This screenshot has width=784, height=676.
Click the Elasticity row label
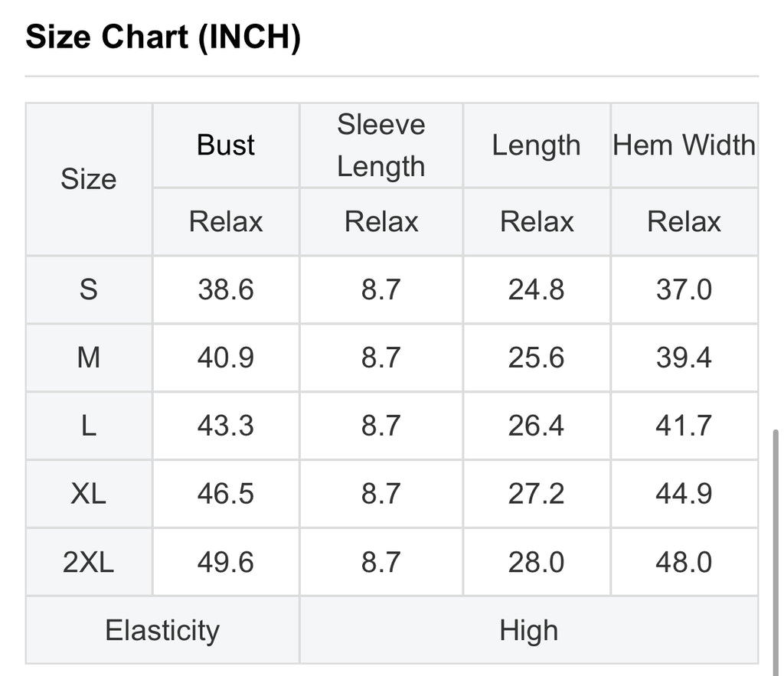(x=162, y=630)
